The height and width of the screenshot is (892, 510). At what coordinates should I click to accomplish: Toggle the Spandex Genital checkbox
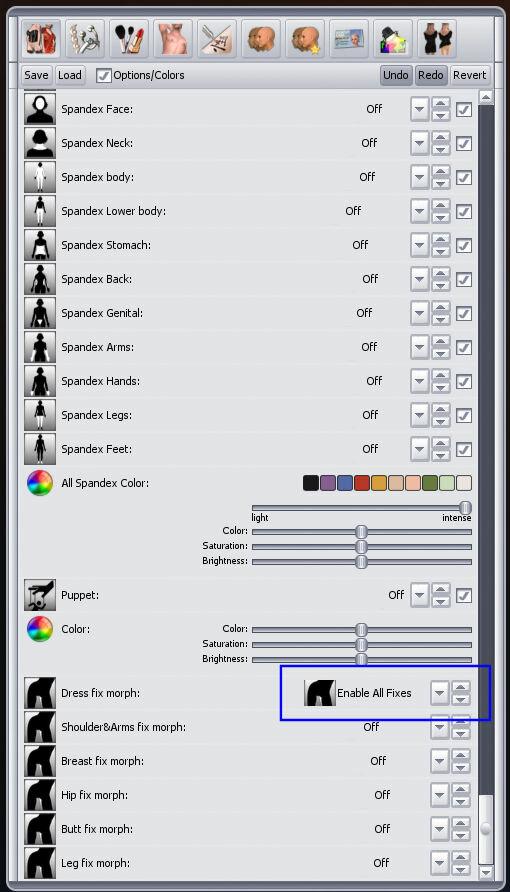(x=464, y=313)
